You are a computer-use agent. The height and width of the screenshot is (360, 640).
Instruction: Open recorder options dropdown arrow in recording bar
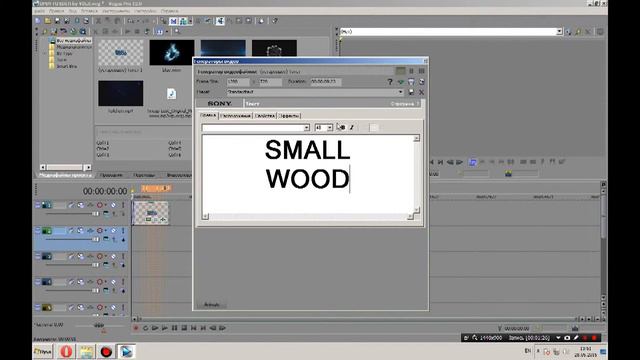point(558,338)
